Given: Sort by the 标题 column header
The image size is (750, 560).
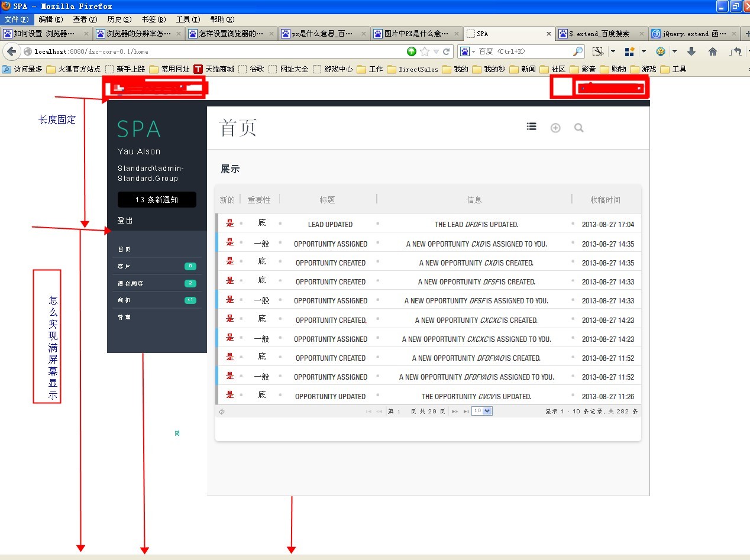Looking at the screenshot, I should pos(328,200).
